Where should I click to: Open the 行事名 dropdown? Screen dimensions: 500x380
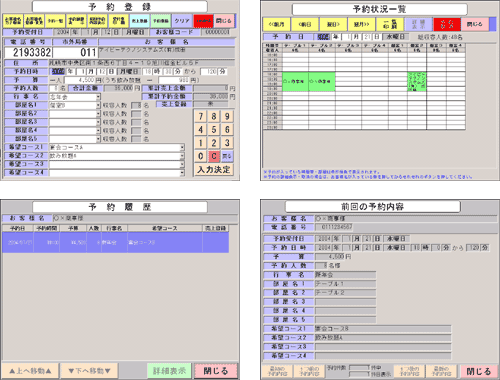(98, 97)
